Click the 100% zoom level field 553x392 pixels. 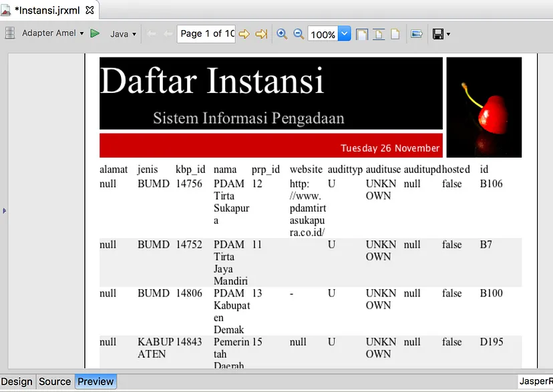click(x=323, y=34)
